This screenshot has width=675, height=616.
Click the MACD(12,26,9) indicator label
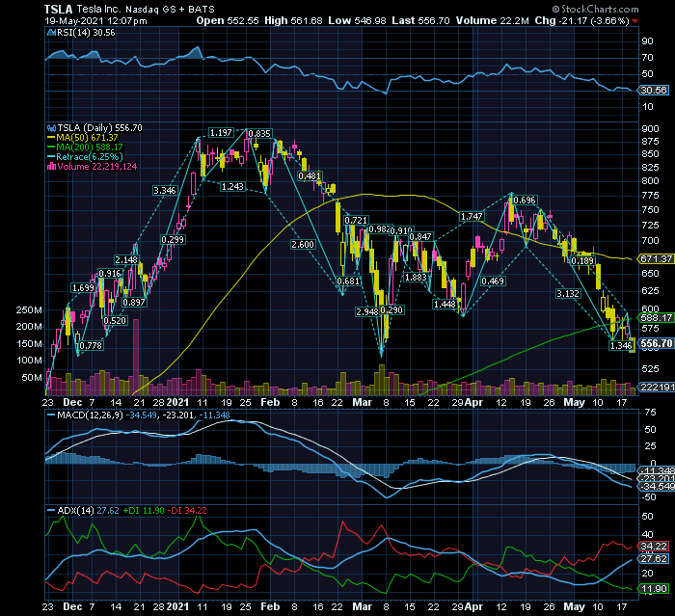(x=90, y=415)
